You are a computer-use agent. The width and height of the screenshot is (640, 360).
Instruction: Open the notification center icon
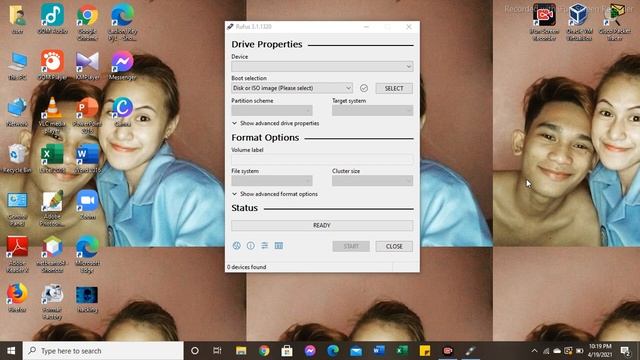[625, 351]
